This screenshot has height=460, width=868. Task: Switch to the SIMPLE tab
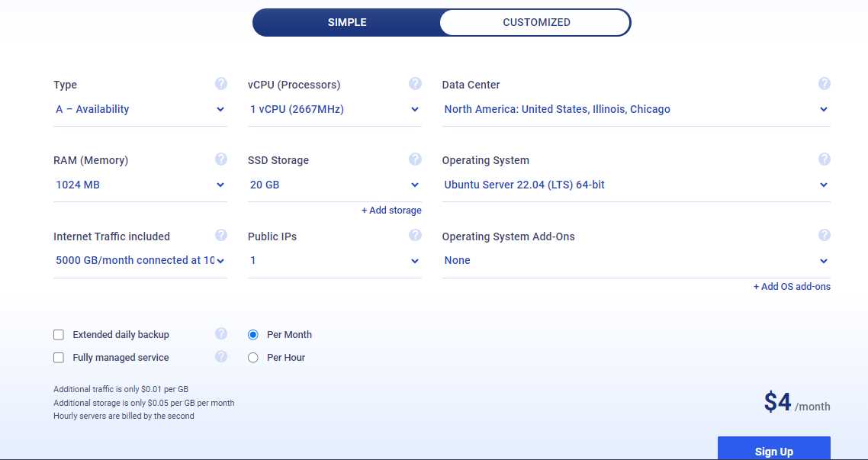coord(347,23)
